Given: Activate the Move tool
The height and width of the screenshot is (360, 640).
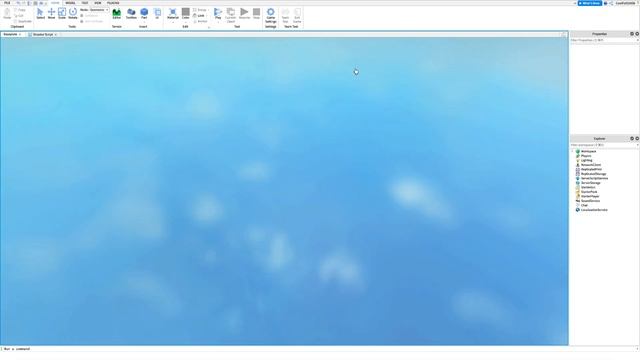Looking at the screenshot, I should click(x=51, y=13).
